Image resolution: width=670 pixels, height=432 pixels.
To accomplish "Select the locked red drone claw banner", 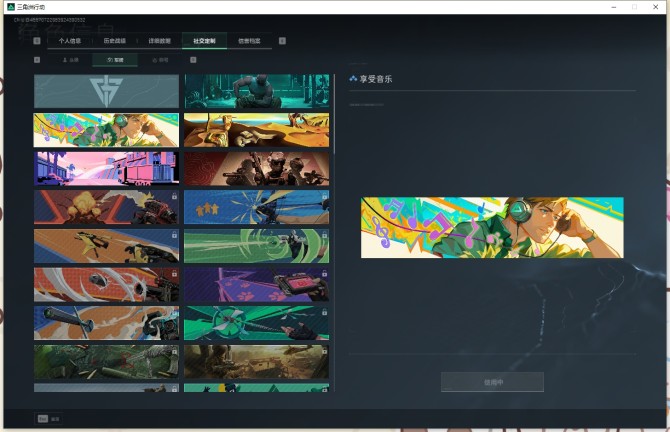I will [x=106, y=285].
